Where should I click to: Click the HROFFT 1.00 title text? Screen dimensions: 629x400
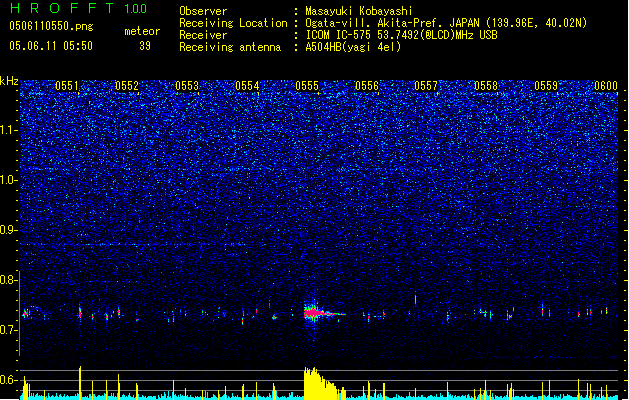point(78,8)
